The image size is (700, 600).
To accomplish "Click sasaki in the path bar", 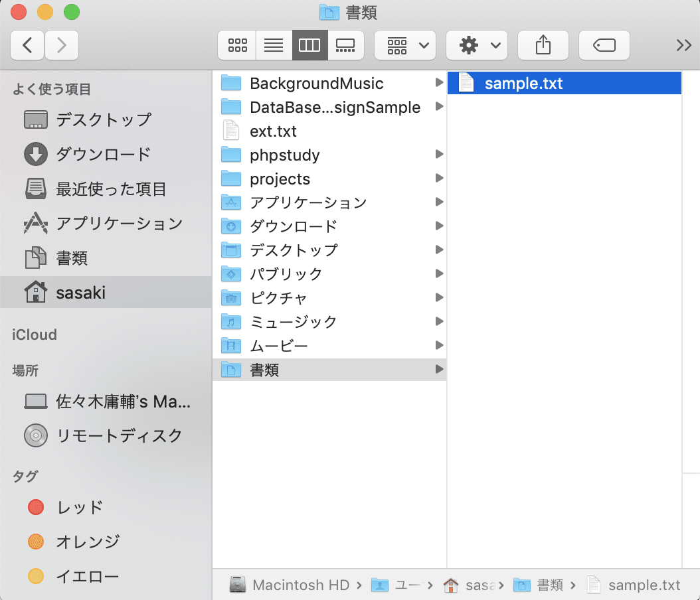I will click(x=469, y=585).
